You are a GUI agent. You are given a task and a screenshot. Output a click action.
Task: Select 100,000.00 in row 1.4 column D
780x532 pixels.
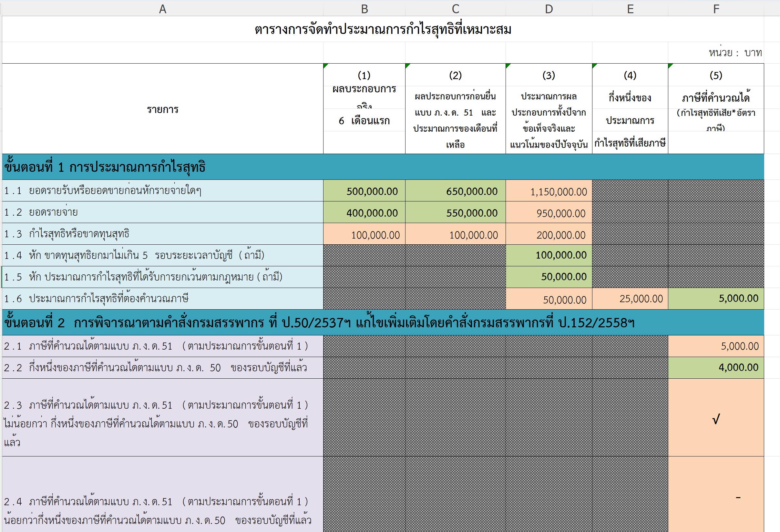549,255
